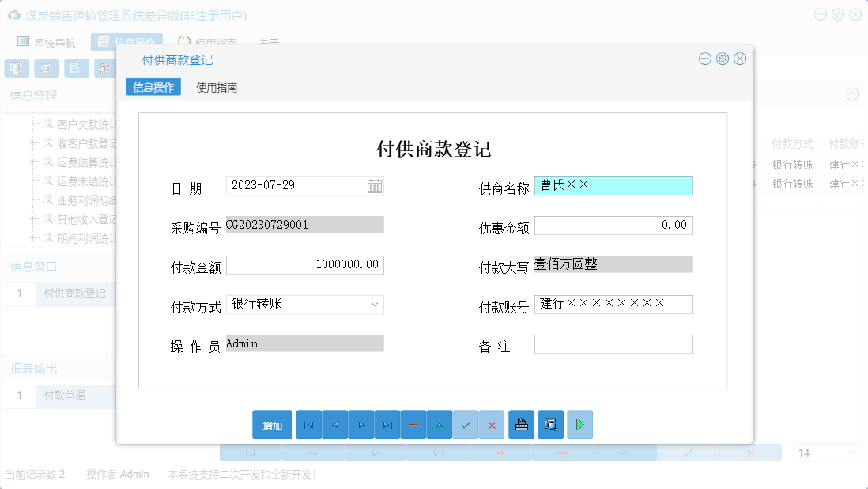Confirm entry with the green checkmark icon

pos(466,425)
